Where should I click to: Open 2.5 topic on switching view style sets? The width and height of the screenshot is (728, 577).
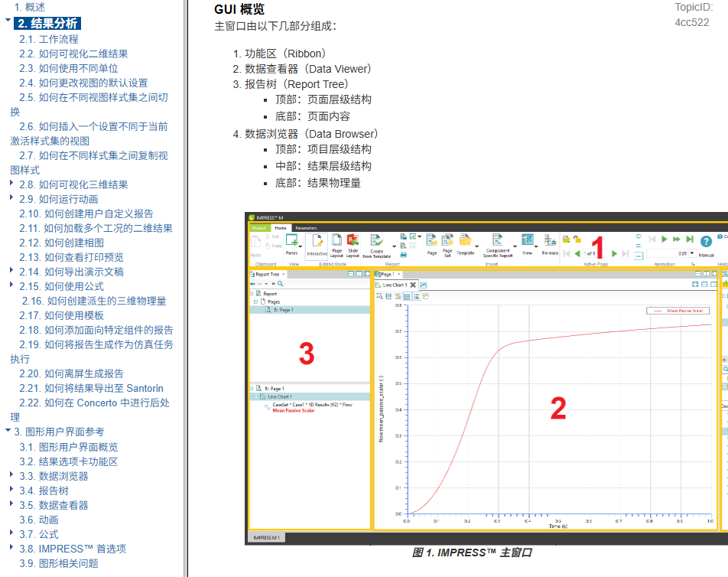click(x=89, y=105)
